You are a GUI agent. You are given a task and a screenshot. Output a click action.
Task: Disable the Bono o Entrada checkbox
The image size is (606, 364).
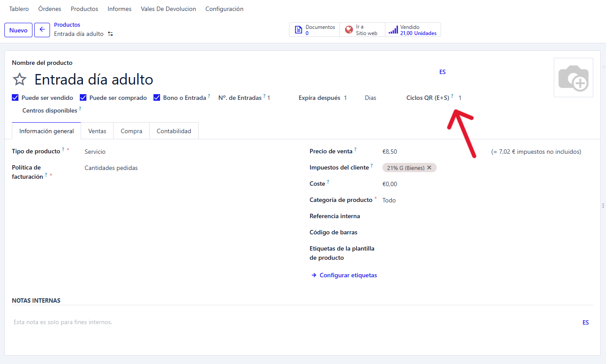pos(157,98)
